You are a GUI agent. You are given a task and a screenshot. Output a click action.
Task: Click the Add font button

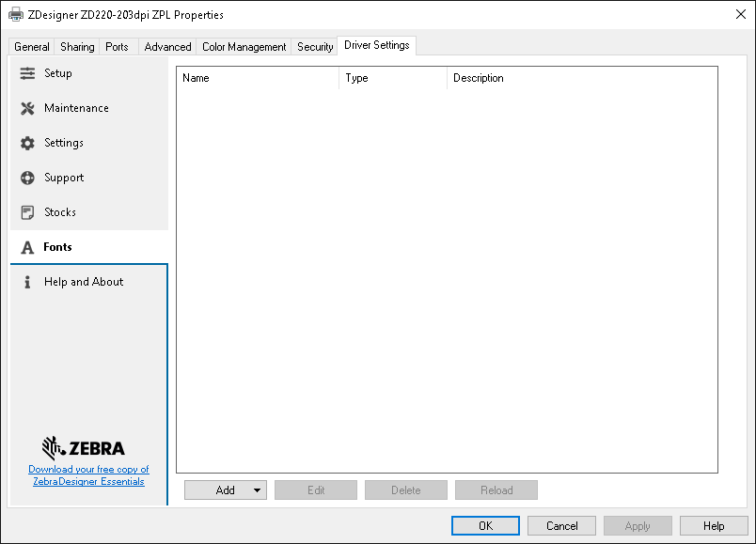pos(221,490)
